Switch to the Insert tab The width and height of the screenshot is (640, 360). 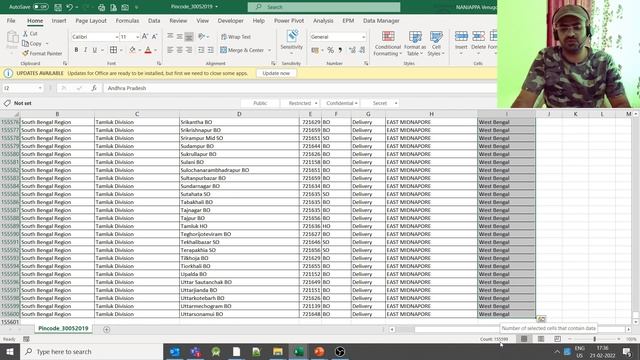point(59,20)
